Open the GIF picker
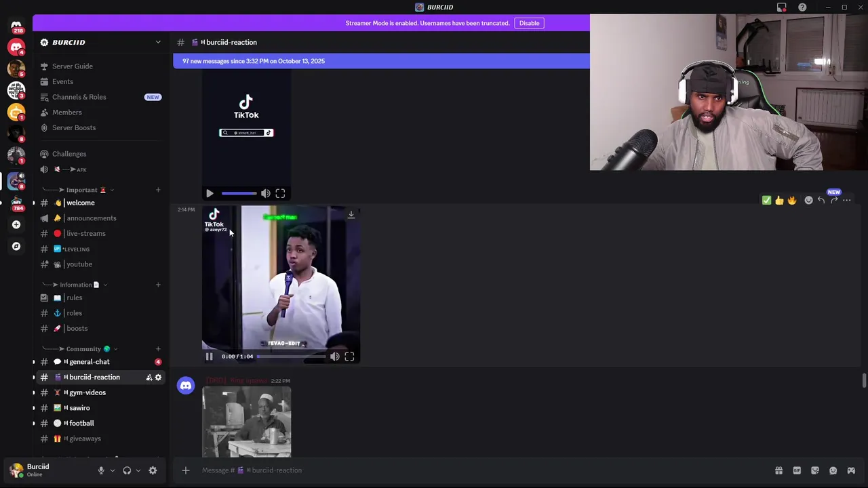Image resolution: width=868 pixels, height=488 pixels. [797, 470]
